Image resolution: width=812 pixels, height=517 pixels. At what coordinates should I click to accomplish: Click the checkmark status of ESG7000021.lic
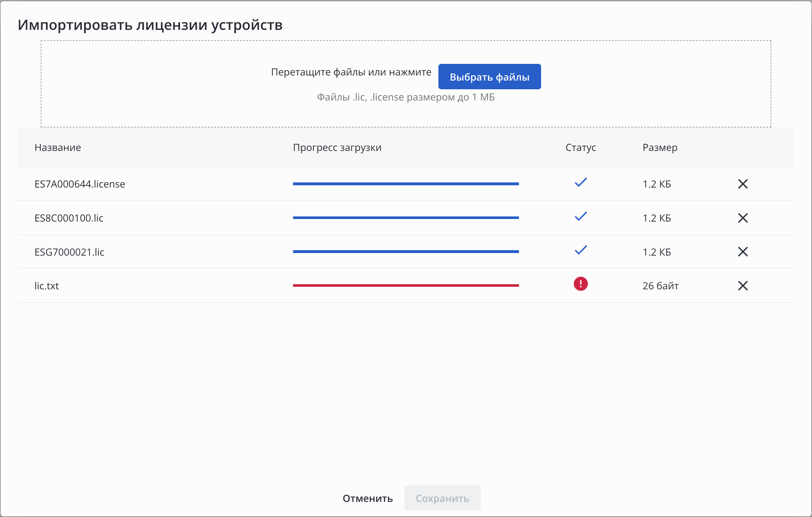(x=580, y=250)
